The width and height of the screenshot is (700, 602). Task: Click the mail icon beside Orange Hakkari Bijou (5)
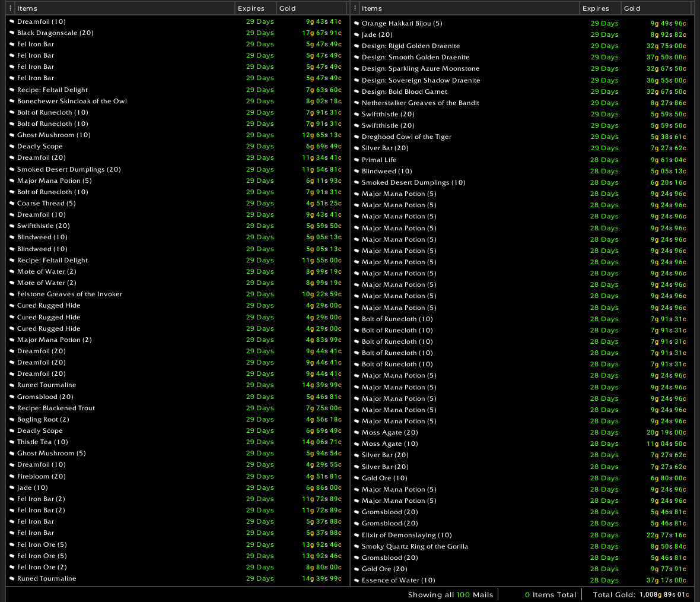pyautogui.click(x=357, y=23)
